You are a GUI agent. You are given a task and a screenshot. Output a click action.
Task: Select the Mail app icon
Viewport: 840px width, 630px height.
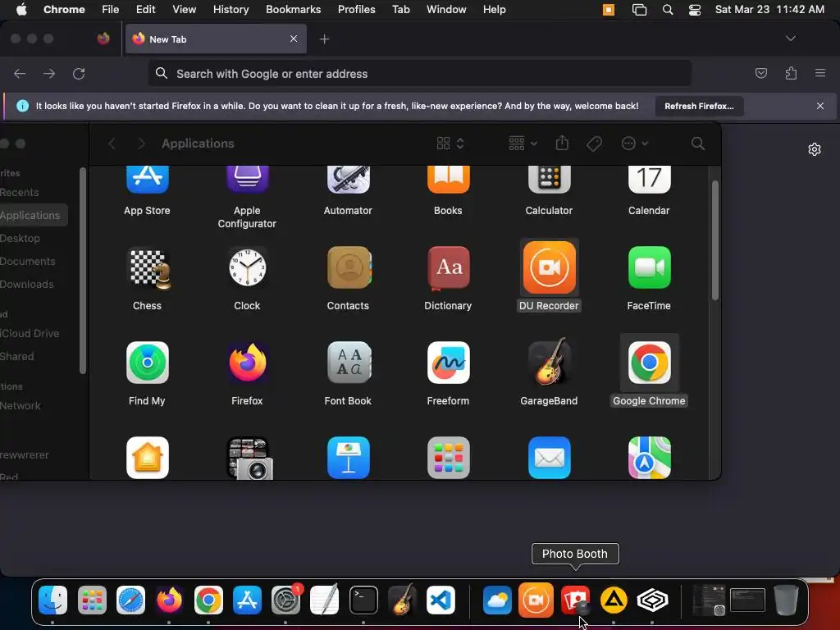[549, 458]
